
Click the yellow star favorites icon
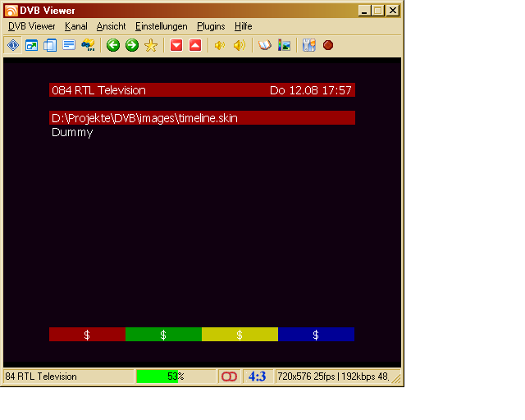coord(151,45)
